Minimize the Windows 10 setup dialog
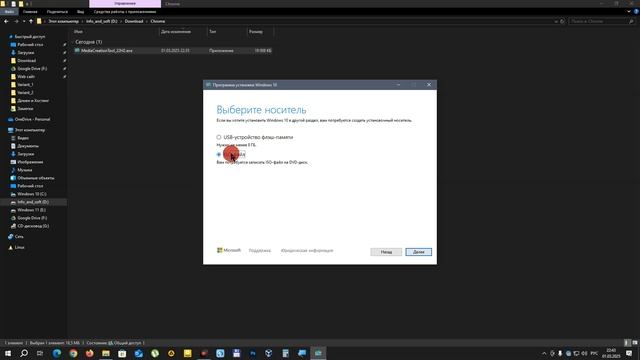 (398, 84)
